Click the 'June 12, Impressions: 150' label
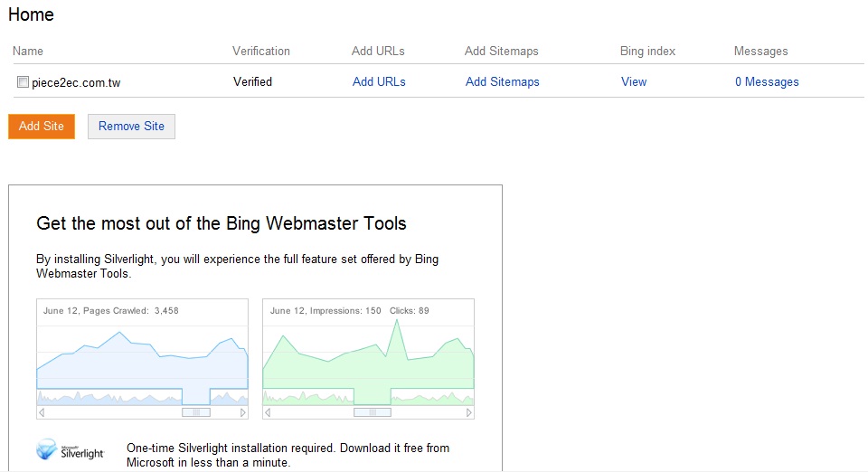This screenshot has height=472, width=868. pos(325,310)
